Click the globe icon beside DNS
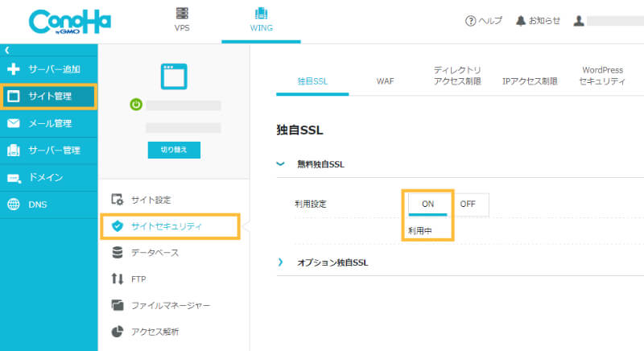Viewport: 644px width, 351px height. pos(14,204)
